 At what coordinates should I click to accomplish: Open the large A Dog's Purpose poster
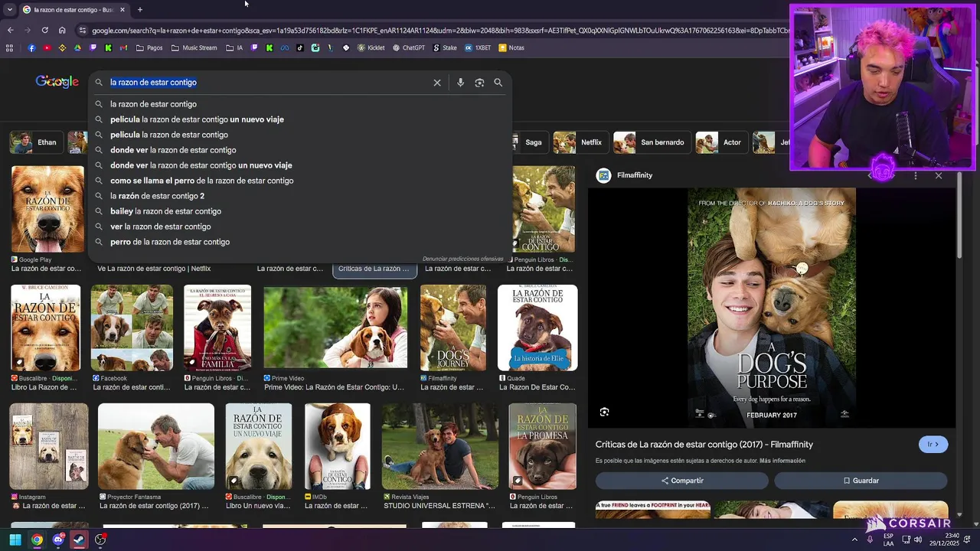(772, 308)
